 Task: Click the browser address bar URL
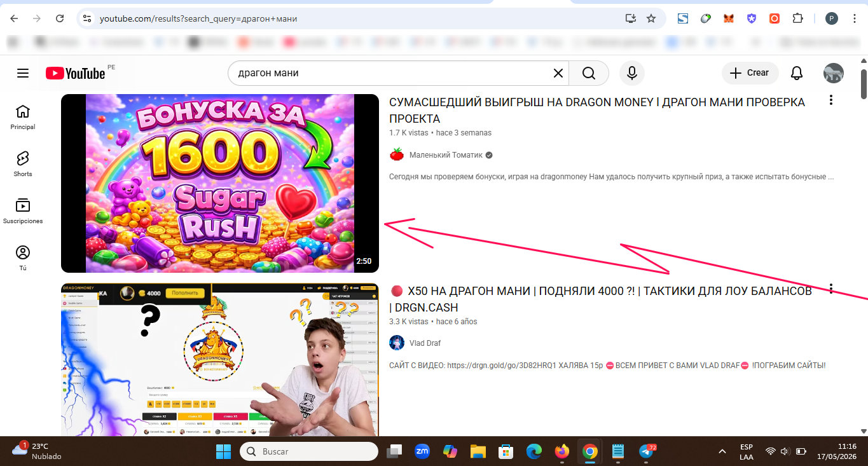pos(198,18)
